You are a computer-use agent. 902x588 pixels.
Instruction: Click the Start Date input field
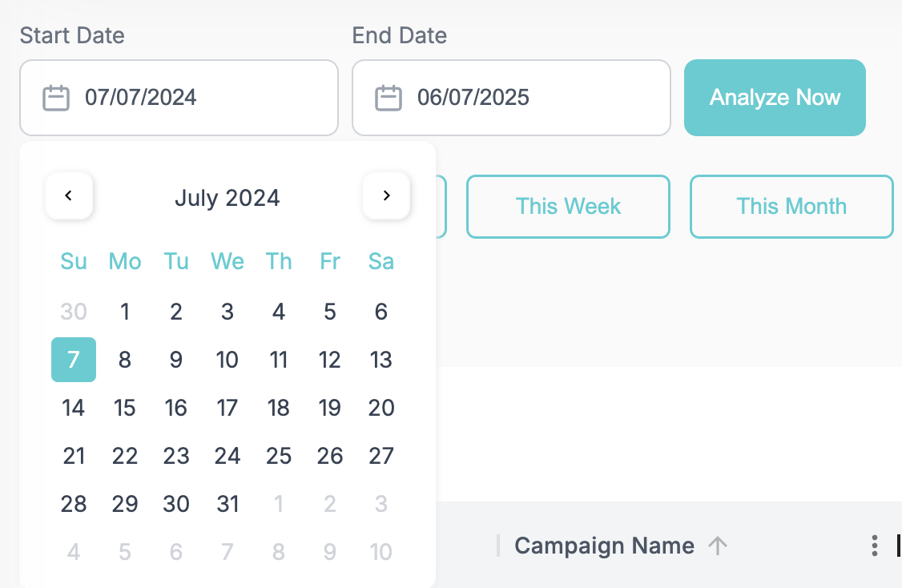(179, 98)
